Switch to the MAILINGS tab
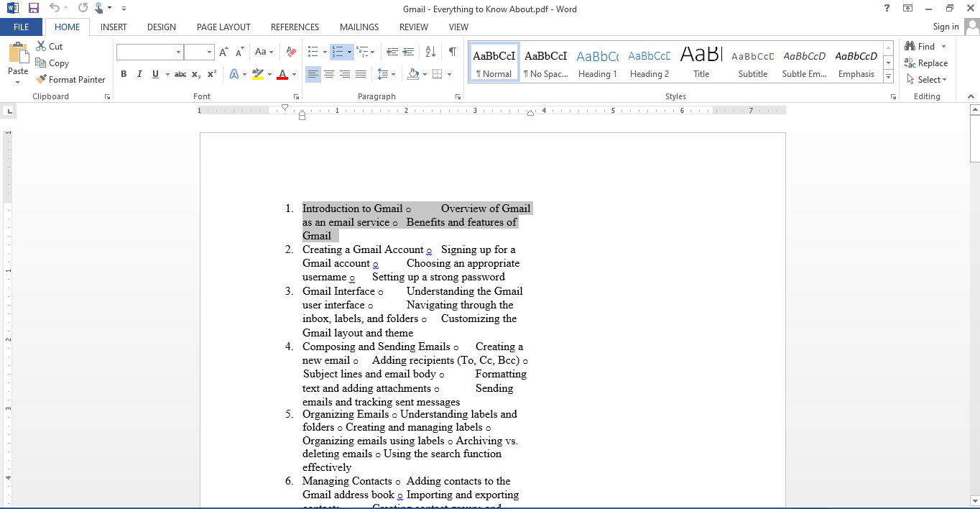This screenshot has width=980, height=509. (x=359, y=27)
